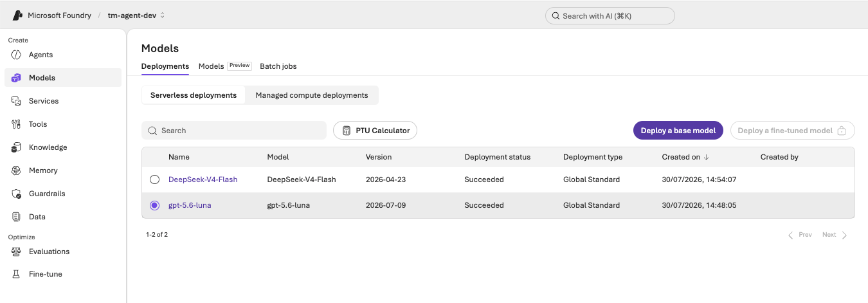Click the Created on sort arrow
Image resolution: width=868 pixels, height=303 pixels.
(706, 157)
